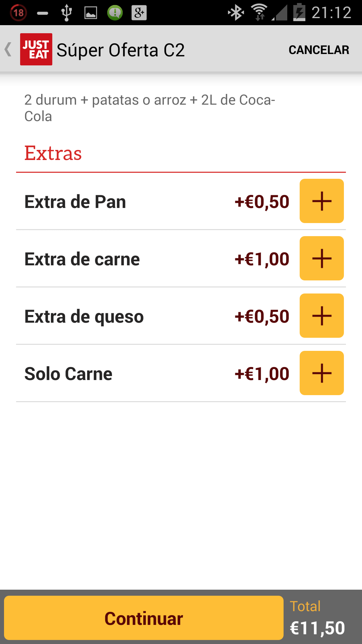This screenshot has width=362, height=644.
Task: Add Extra de carne with plus button
Action: [x=321, y=258]
